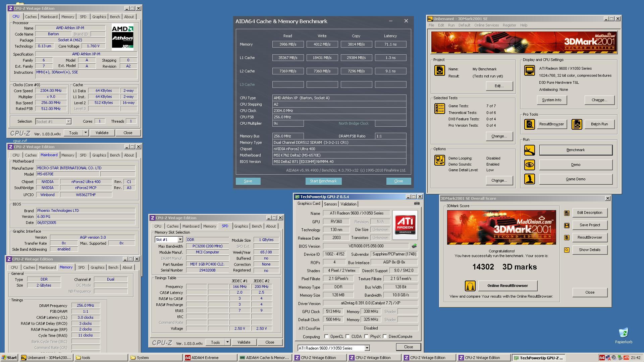Click the Show Details magnifier icon
644x362 pixels.
[x=567, y=250]
